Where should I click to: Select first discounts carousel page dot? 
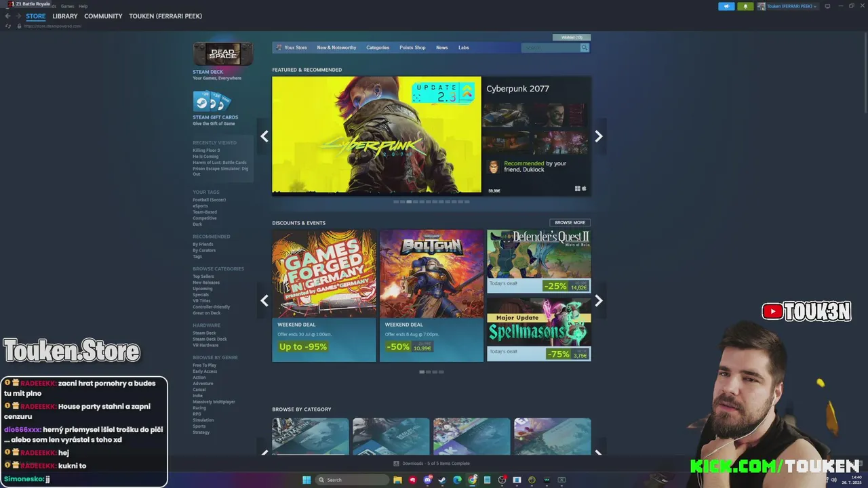pyautogui.click(x=422, y=371)
